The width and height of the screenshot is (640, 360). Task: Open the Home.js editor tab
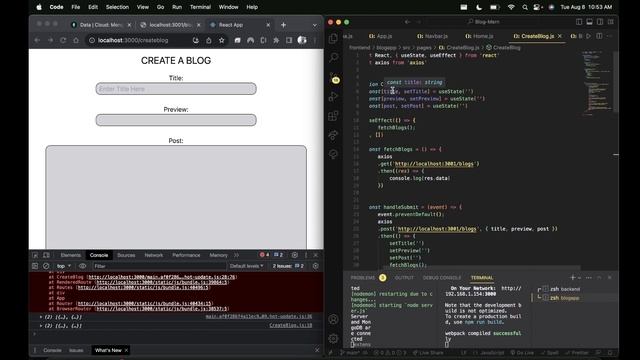[x=479, y=36]
